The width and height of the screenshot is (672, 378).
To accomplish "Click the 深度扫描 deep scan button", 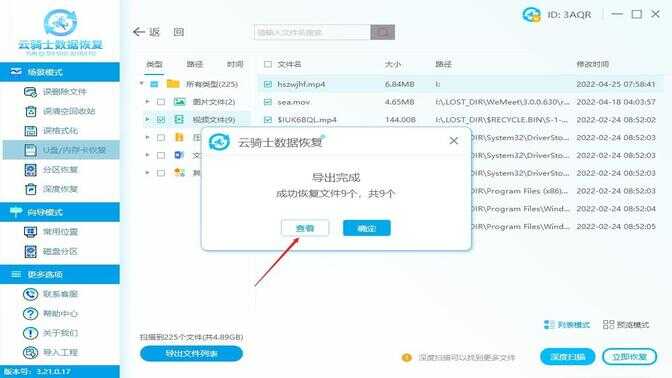I will click(568, 357).
